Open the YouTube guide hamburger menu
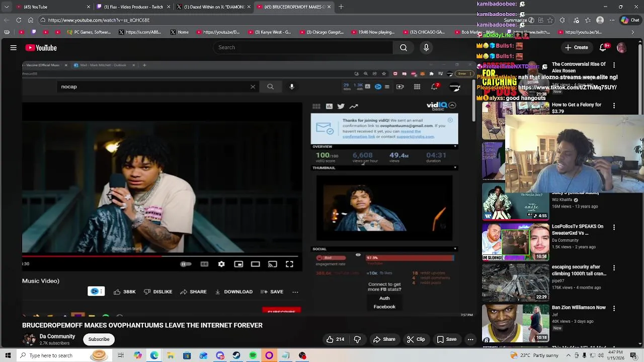Screen dimensions: 644x362 click(x=14, y=48)
